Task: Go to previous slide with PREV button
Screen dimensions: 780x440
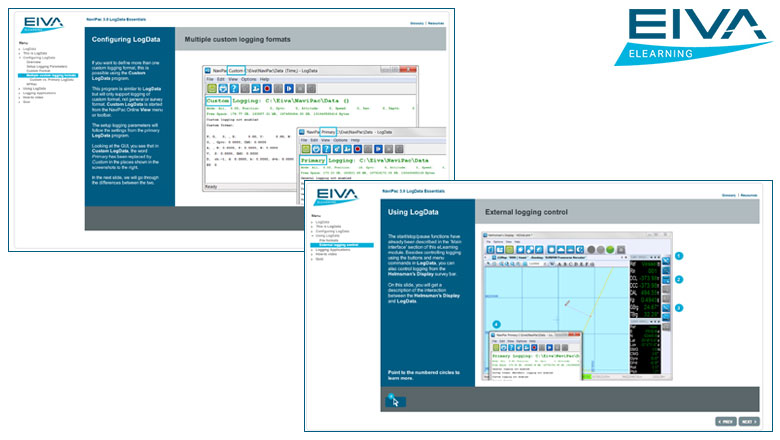Action: pyautogui.click(x=726, y=422)
